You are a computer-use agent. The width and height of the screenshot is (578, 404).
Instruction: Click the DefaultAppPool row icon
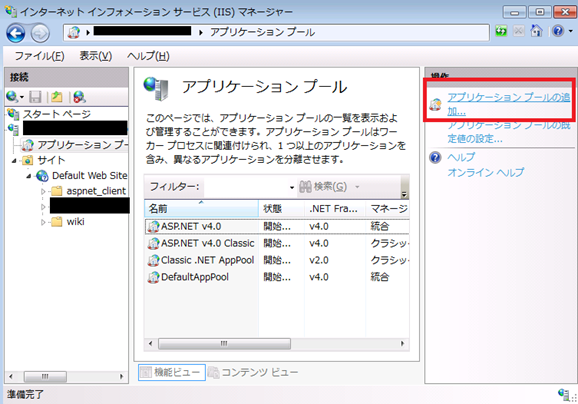[x=153, y=277]
